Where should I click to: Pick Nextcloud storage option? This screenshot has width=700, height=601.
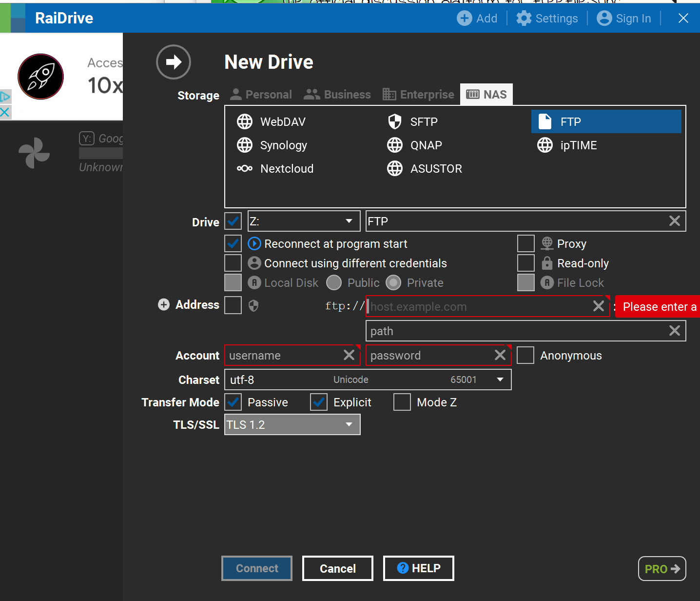pyautogui.click(x=275, y=168)
